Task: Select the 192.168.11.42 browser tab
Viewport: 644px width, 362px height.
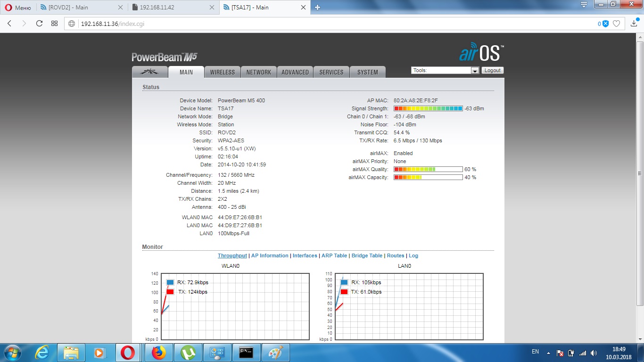Action: tap(173, 8)
